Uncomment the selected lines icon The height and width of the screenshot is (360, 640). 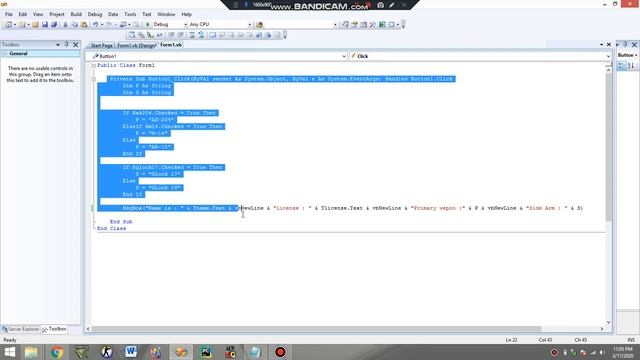(201, 35)
